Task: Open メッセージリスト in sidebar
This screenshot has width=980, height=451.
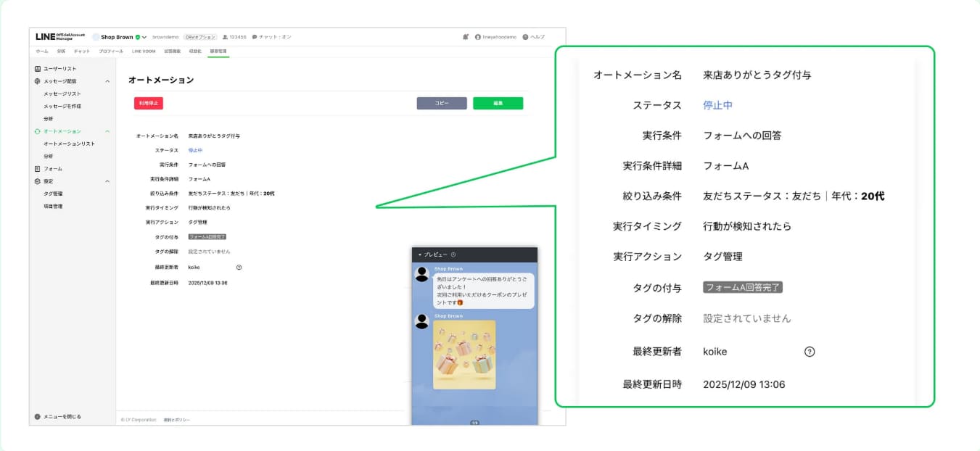Action: pyautogui.click(x=62, y=94)
